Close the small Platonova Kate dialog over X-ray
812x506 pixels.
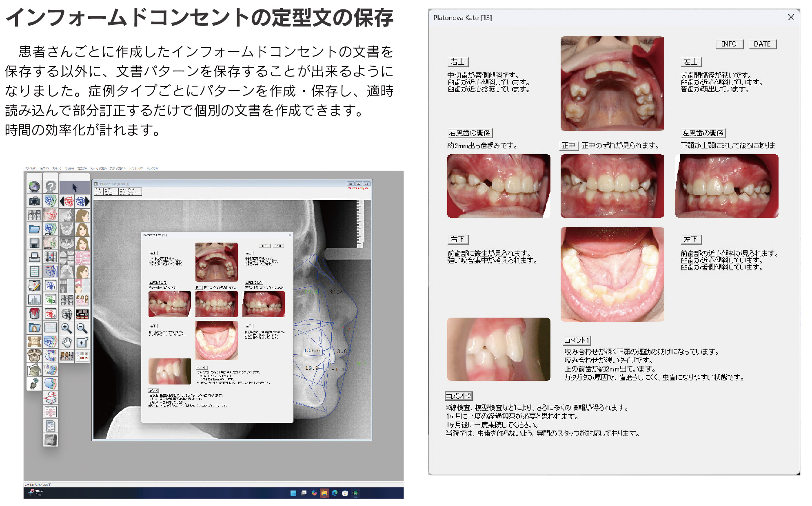point(290,235)
